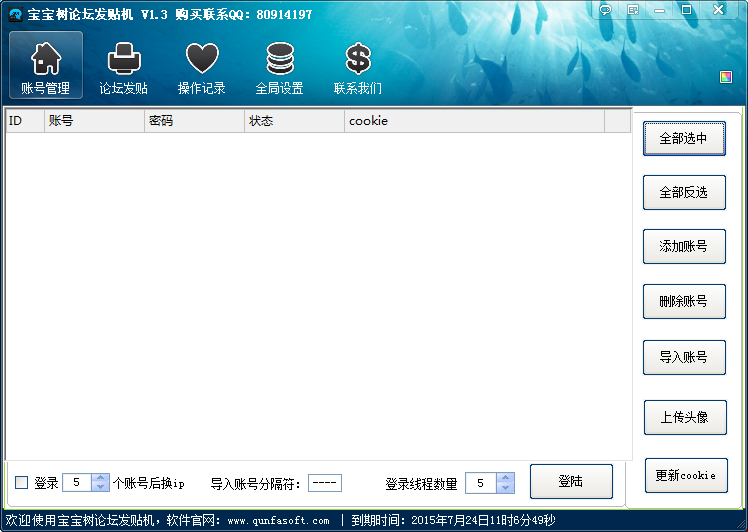The height and width of the screenshot is (532, 748).
Task: Click the 上传头像 button
Action: tap(685, 417)
